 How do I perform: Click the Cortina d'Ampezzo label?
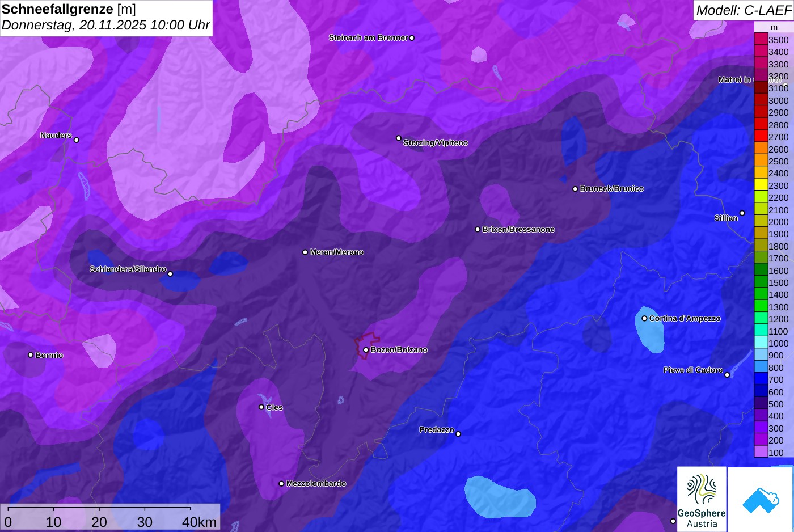tap(685, 318)
